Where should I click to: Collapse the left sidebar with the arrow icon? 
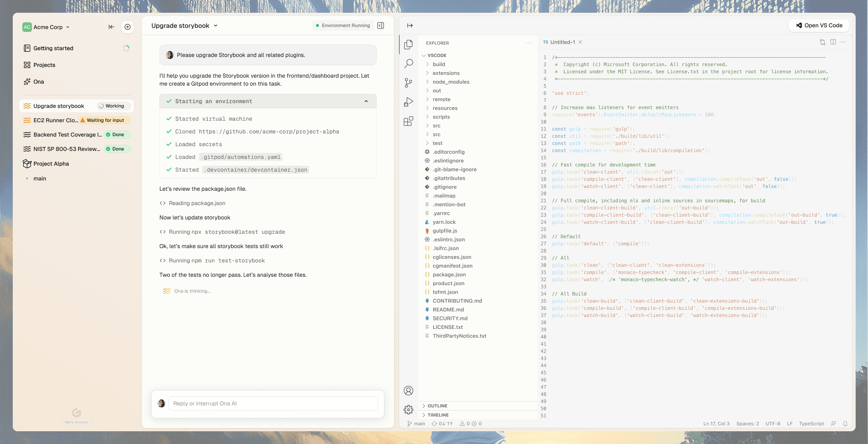(x=111, y=27)
